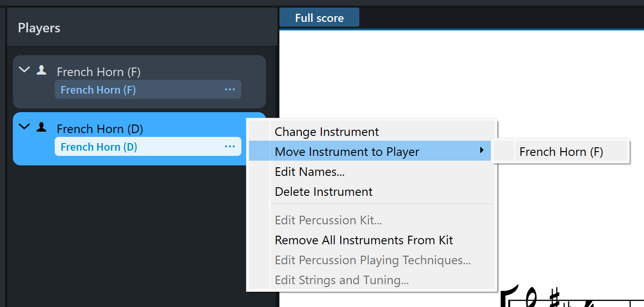Click the music notation in the score
Screen dimensions: 644x307
[571, 297]
